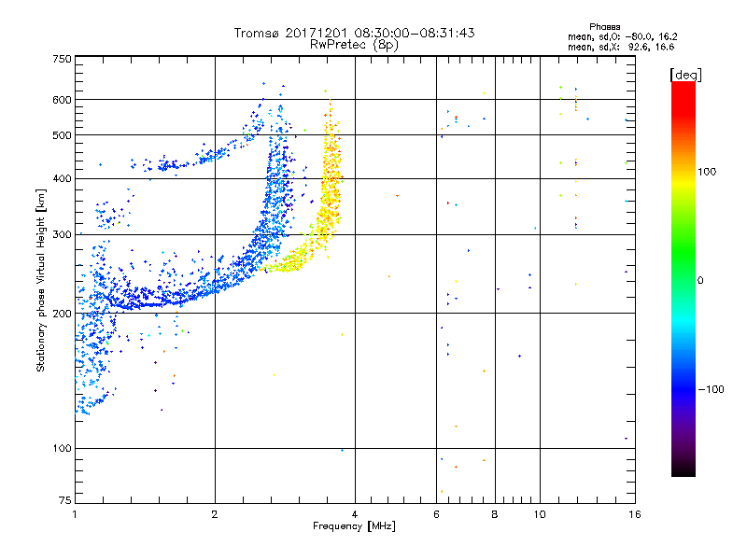
Task: Click the plot title 'Tromsø 20171201 08:30:00-08:31:43'
Action: [355, 33]
